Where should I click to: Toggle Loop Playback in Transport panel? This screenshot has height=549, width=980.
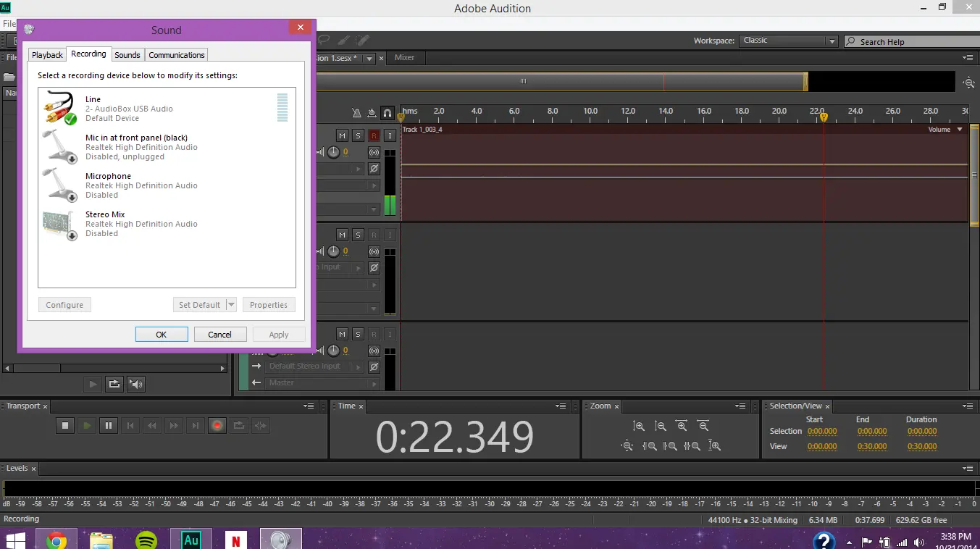tap(239, 426)
